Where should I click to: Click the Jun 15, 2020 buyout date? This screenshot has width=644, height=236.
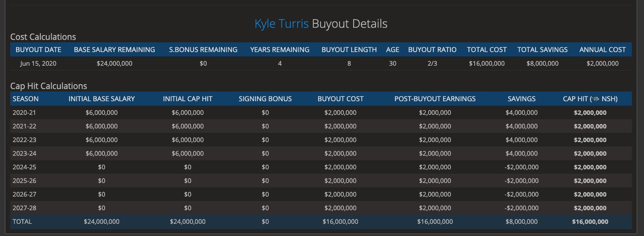tap(38, 64)
